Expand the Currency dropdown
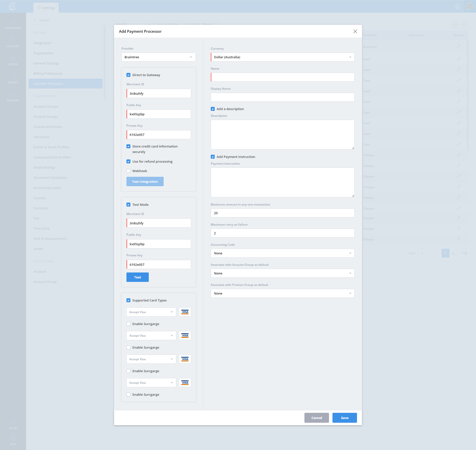This screenshot has height=450, width=476. pos(282,57)
